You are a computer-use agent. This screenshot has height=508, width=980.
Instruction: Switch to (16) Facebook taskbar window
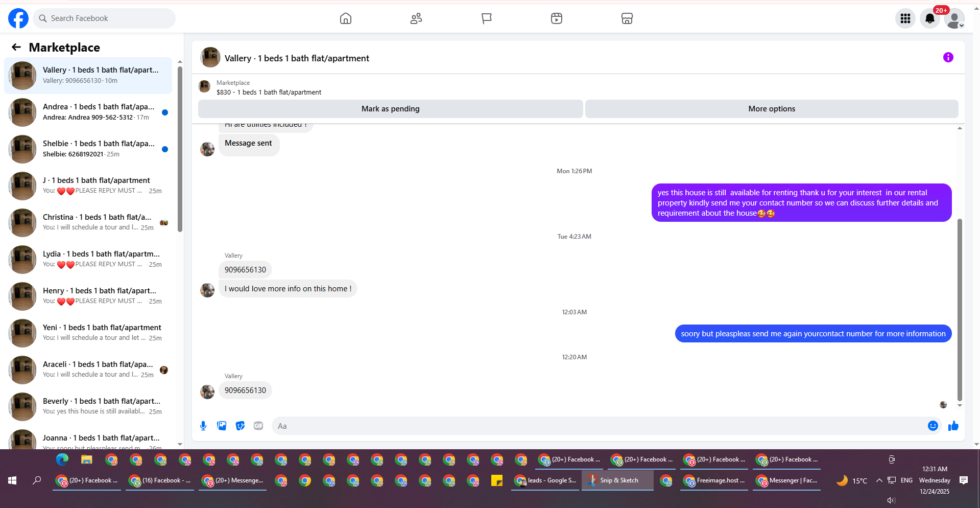coord(159,480)
